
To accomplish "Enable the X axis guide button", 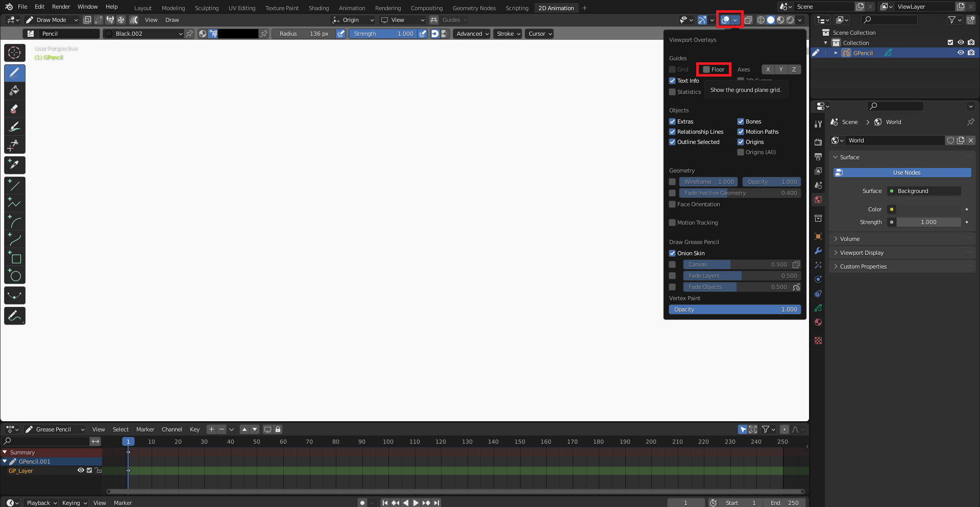I will pyautogui.click(x=768, y=69).
